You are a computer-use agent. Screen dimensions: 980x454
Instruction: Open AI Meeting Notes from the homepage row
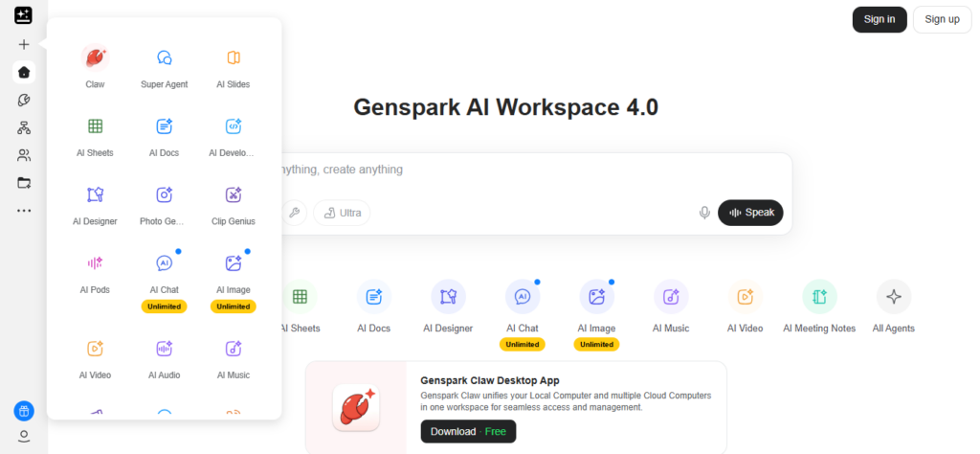819,306
